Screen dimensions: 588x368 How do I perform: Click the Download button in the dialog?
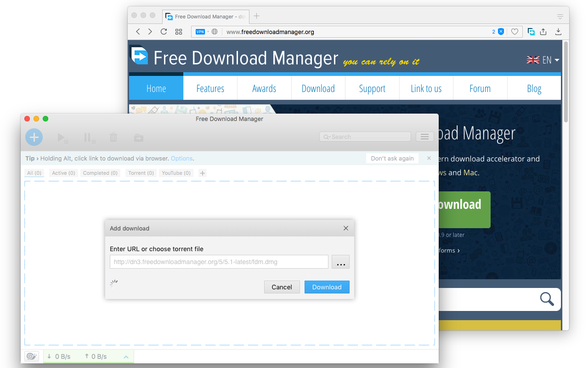(327, 287)
